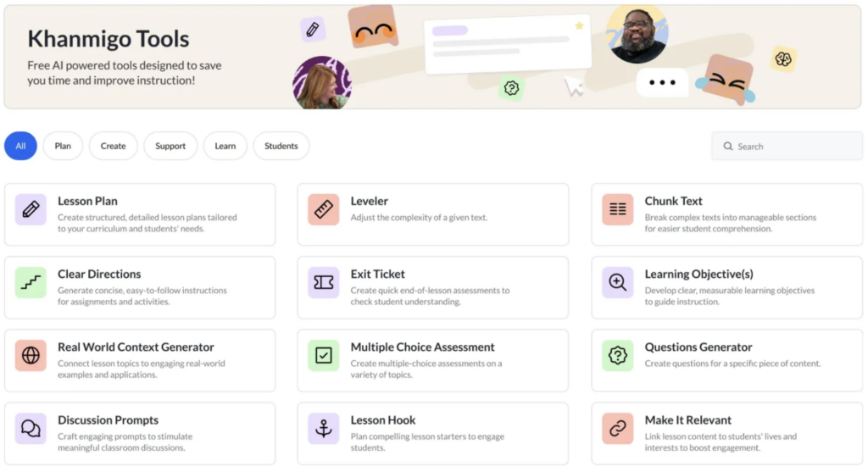Select the All filter tab
The image size is (868, 472).
tap(20, 146)
